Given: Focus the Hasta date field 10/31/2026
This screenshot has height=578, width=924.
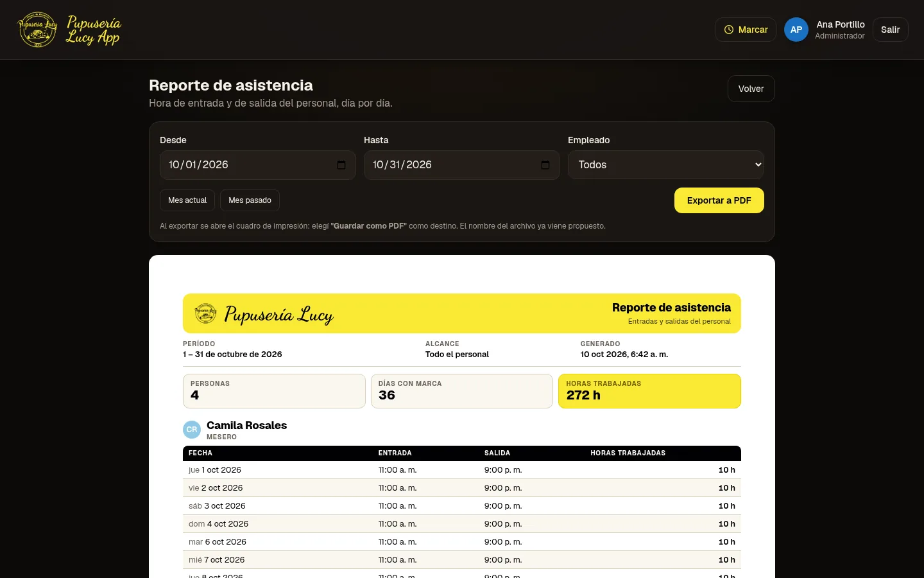Looking at the screenshot, I should pos(462,165).
